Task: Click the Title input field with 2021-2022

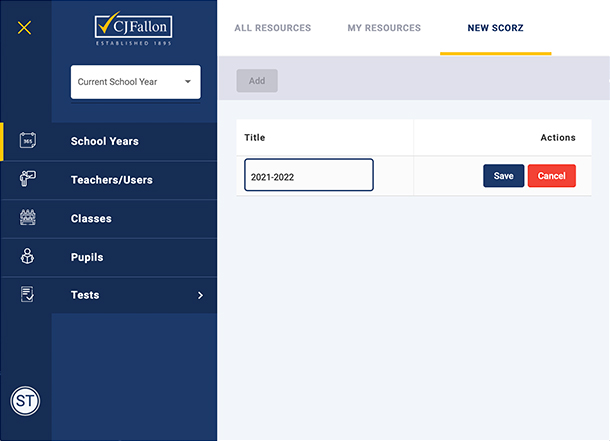Action: pos(309,176)
